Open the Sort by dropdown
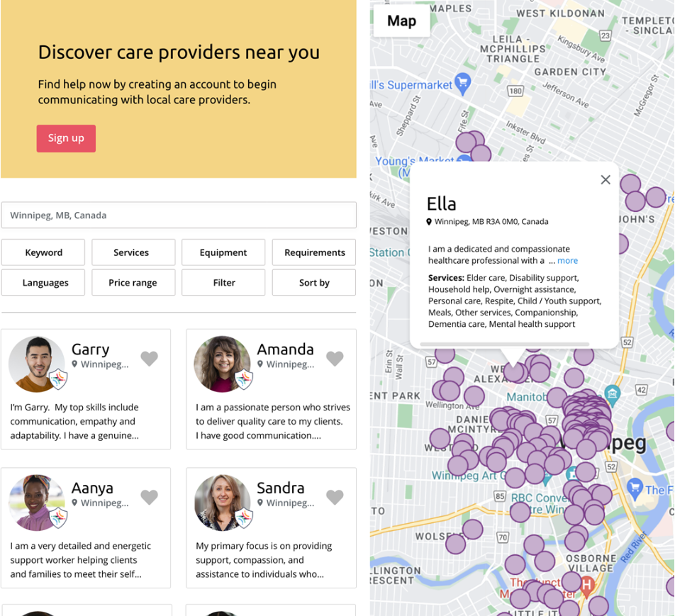Viewport: 675px width, 616px height. pyautogui.click(x=314, y=283)
